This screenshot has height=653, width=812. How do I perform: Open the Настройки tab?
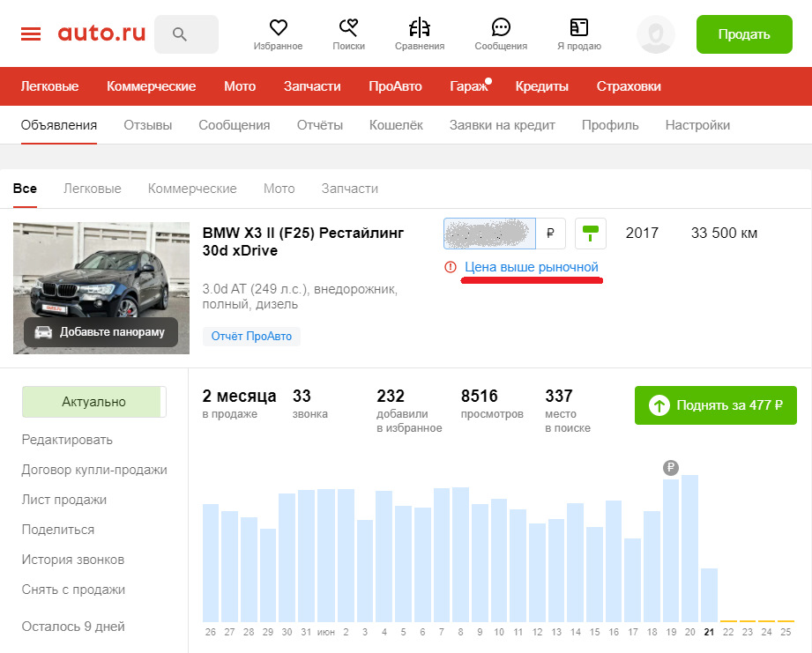coord(697,125)
